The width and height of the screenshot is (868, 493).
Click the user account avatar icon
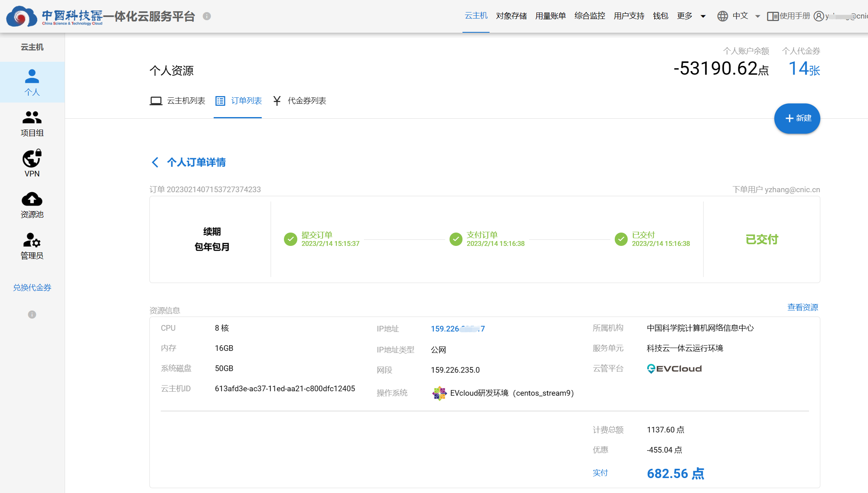(819, 16)
